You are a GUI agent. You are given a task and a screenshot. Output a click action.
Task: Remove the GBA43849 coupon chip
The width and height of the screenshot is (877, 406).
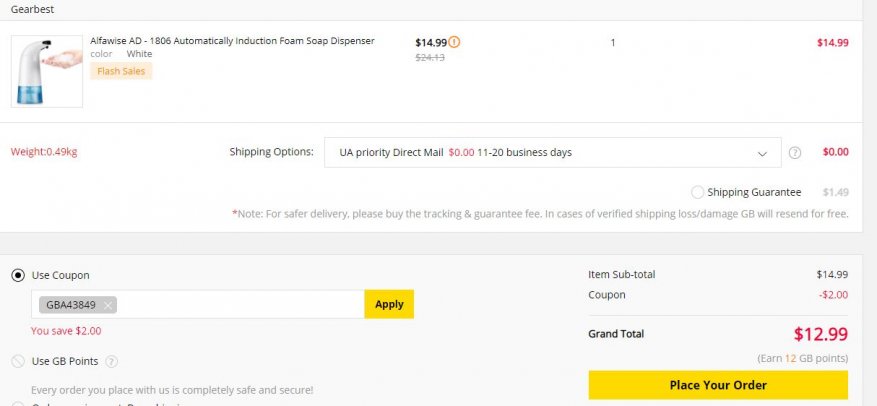pos(107,305)
